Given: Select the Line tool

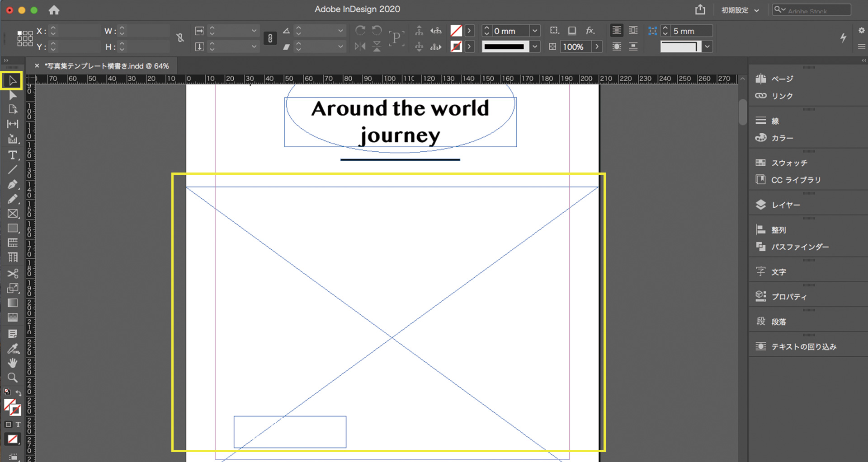Looking at the screenshot, I should pos(13,170).
